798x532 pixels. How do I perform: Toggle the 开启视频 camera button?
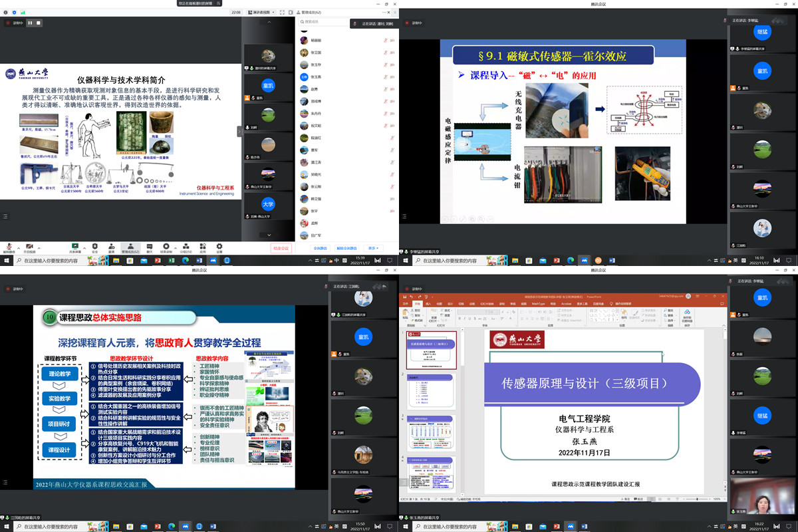click(x=29, y=246)
